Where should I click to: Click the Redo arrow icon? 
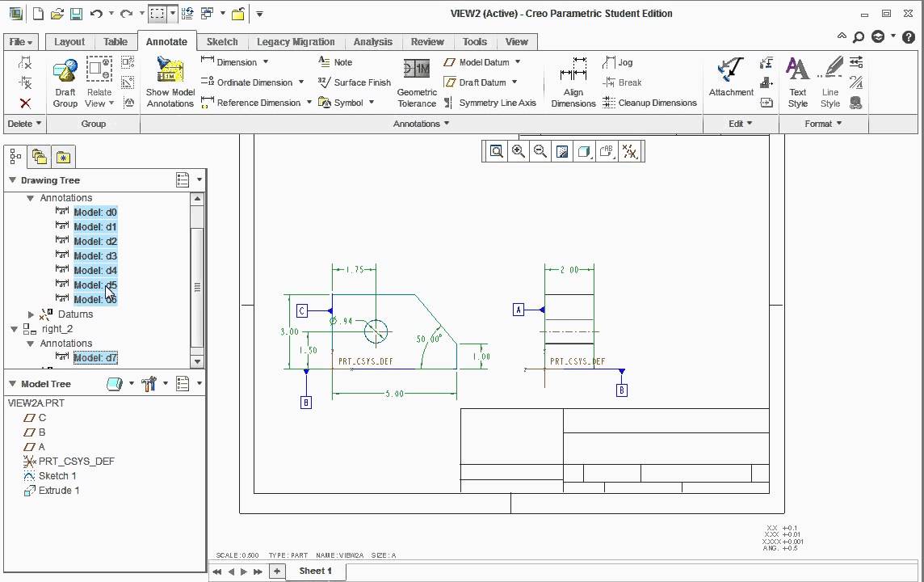point(126,13)
